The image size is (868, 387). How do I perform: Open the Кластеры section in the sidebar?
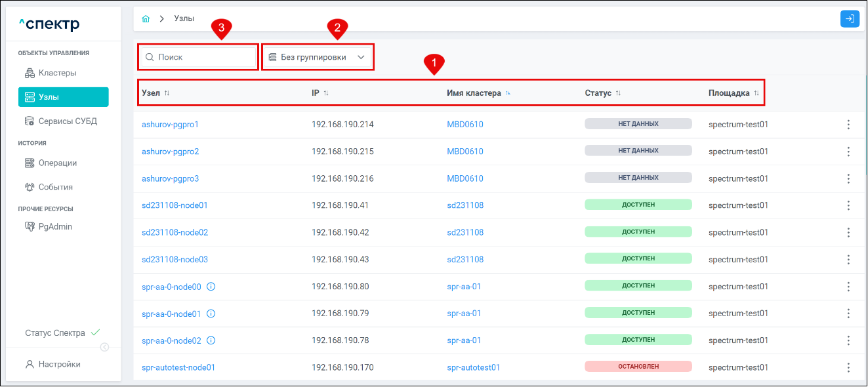tap(57, 73)
